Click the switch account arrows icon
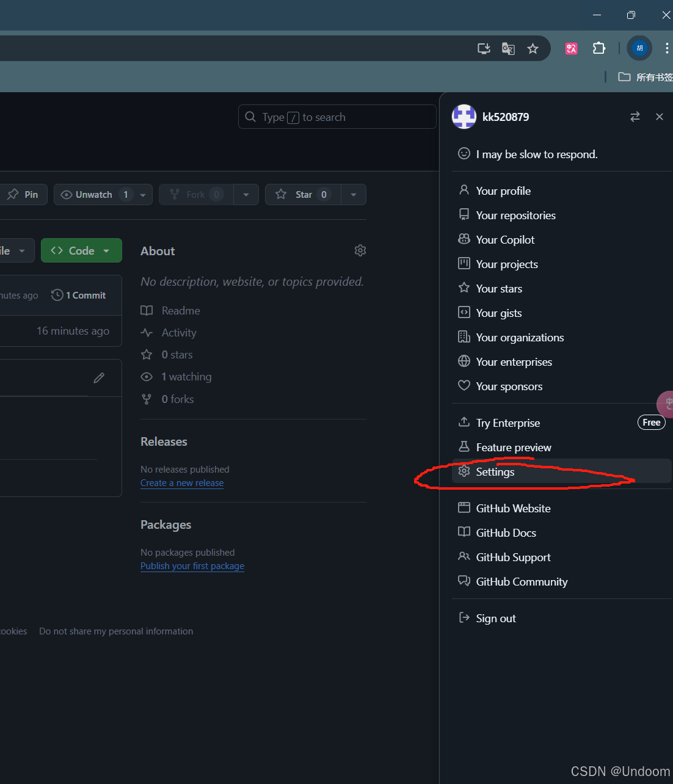Screen dimensions: 673x784 tap(635, 117)
